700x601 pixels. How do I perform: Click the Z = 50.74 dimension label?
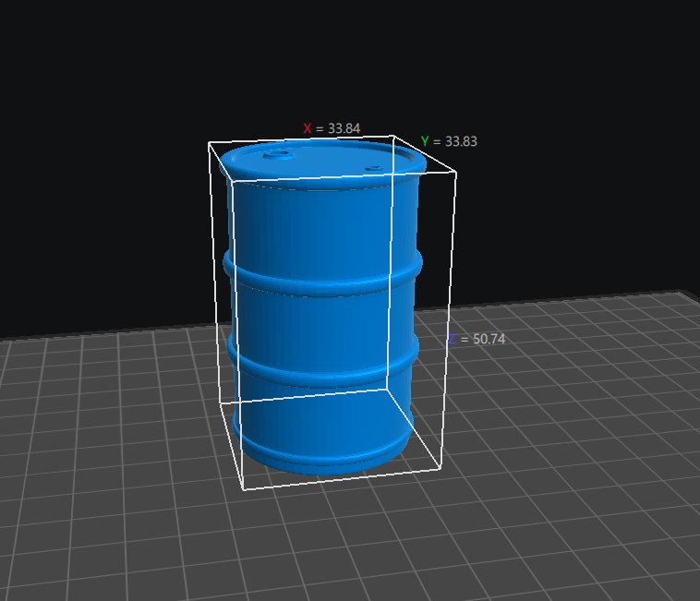pyautogui.click(x=477, y=339)
